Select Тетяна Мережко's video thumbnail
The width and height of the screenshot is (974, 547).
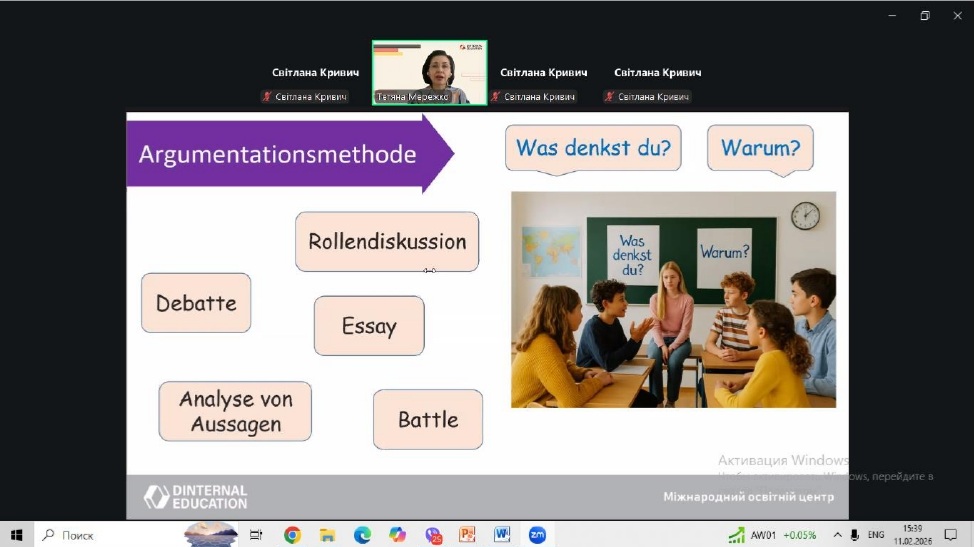tap(429, 72)
